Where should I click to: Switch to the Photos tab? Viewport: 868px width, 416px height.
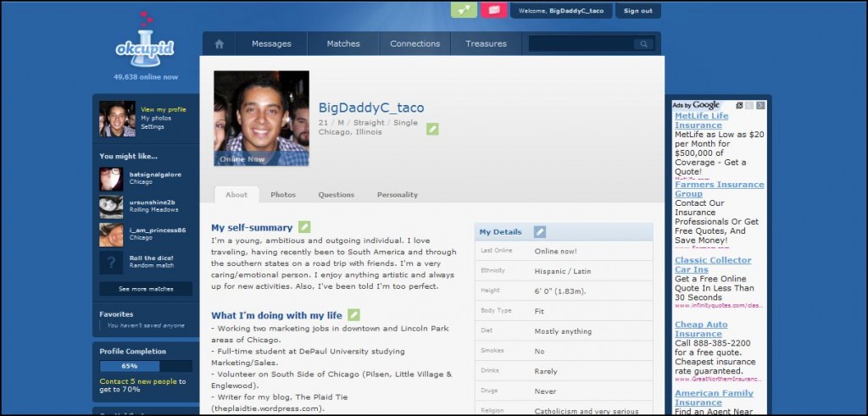tap(283, 195)
